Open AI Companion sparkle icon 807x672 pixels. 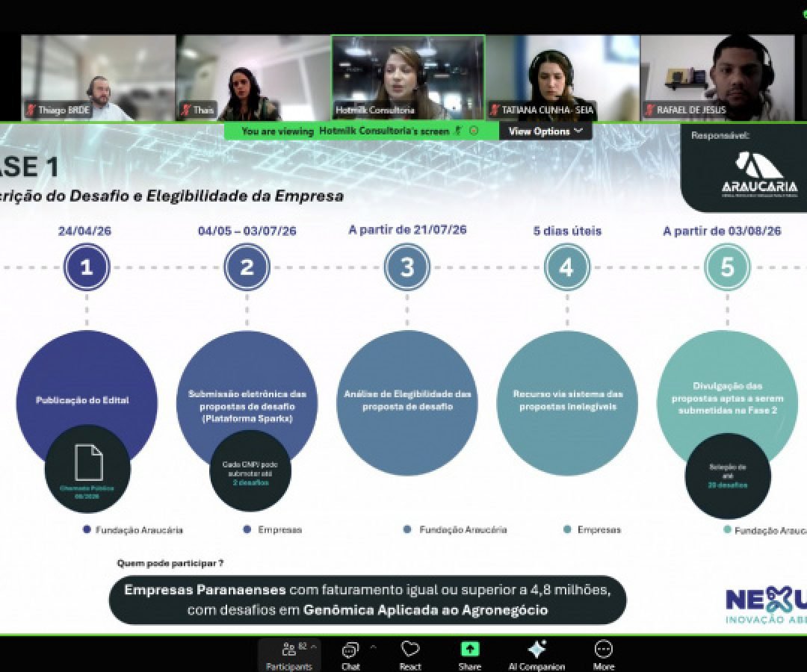[537, 650]
